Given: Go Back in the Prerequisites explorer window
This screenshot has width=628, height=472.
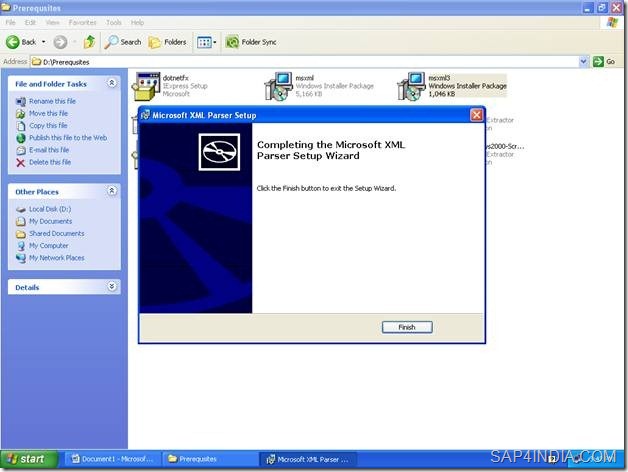Looking at the screenshot, I should 21,42.
